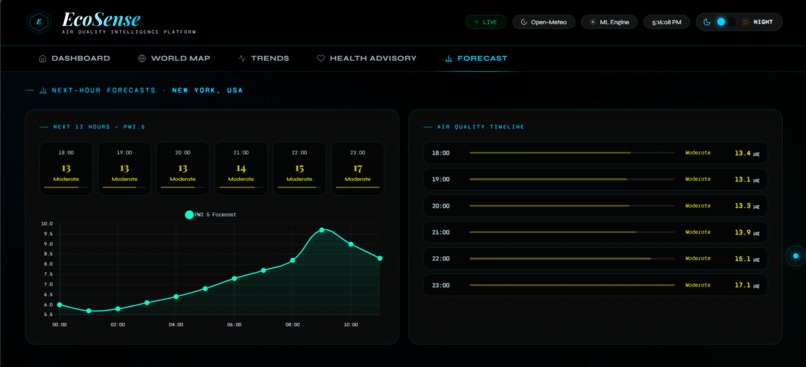806x367 pixels.
Task: Click the last chart data point at 11:00
Action: [x=380, y=259]
